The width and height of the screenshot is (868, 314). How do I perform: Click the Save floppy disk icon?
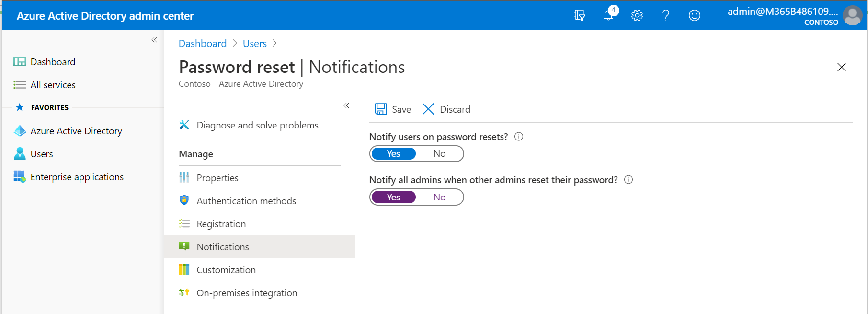[x=381, y=109]
